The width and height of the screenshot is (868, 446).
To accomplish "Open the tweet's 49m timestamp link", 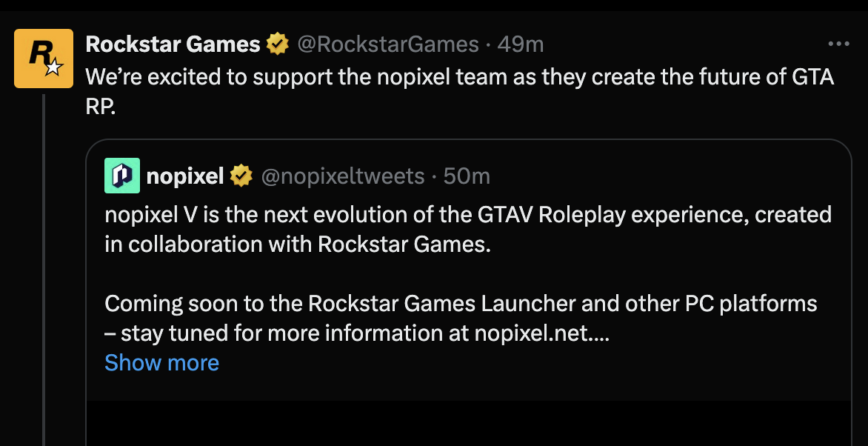I will (521, 44).
